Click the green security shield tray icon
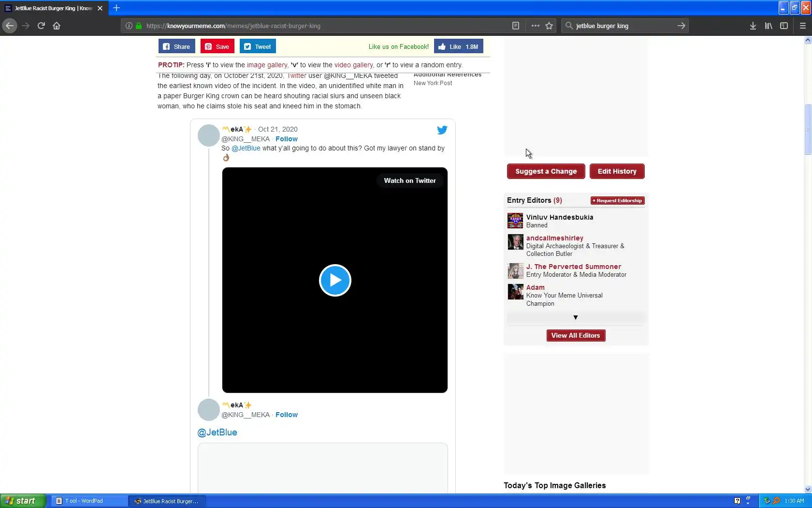The height and width of the screenshot is (508, 812). tap(767, 501)
